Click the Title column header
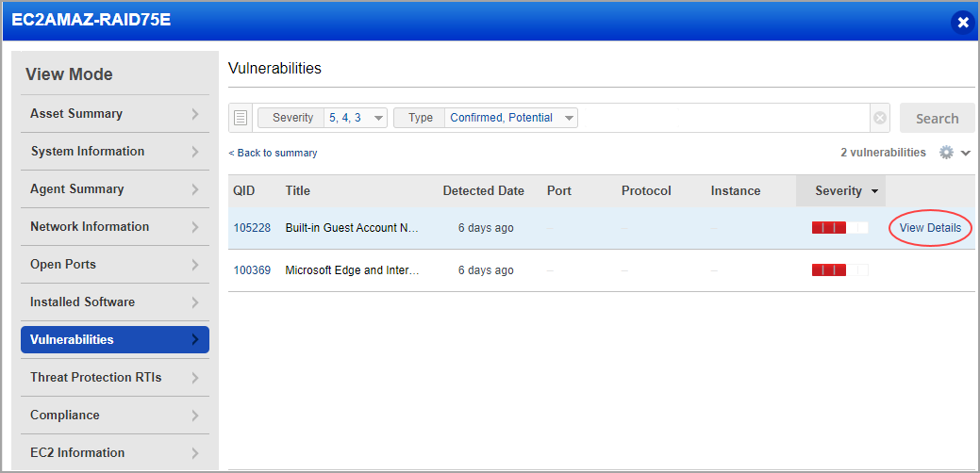The width and height of the screenshot is (980, 473). pyautogui.click(x=297, y=191)
